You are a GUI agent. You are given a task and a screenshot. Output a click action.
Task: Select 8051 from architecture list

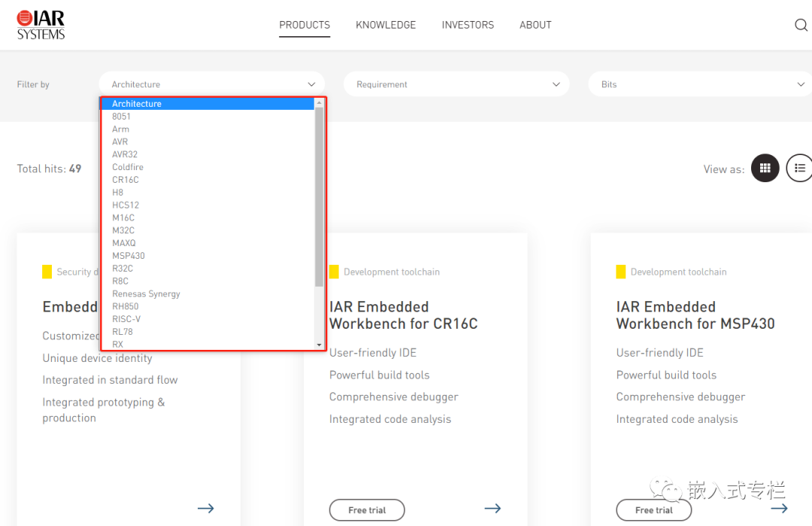[x=208, y=117]
